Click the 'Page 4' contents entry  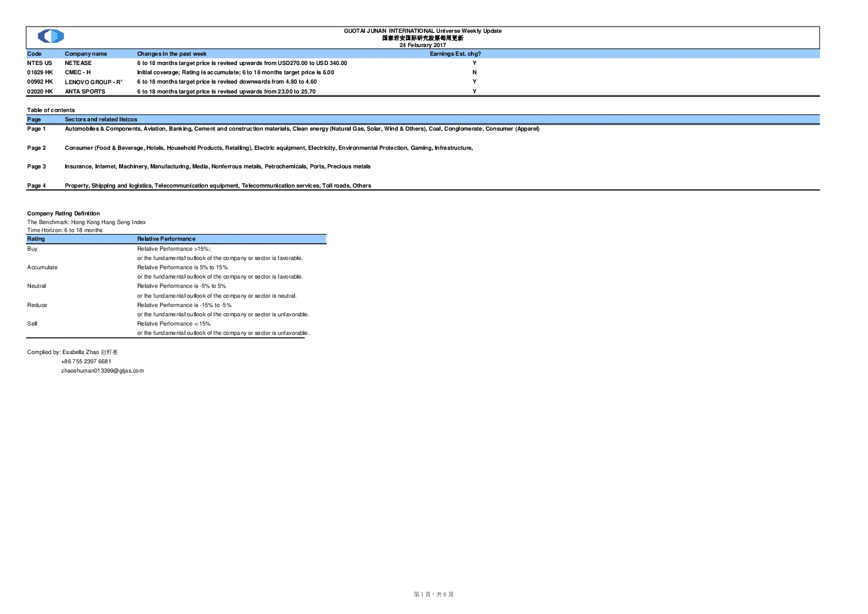pyautogui.click(x=37, y=186)
